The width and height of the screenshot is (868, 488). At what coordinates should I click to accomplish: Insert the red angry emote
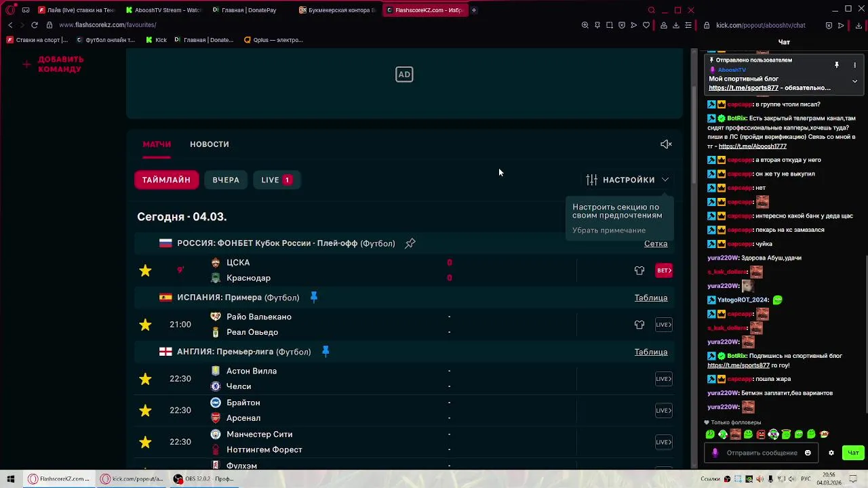coord(761,434)
